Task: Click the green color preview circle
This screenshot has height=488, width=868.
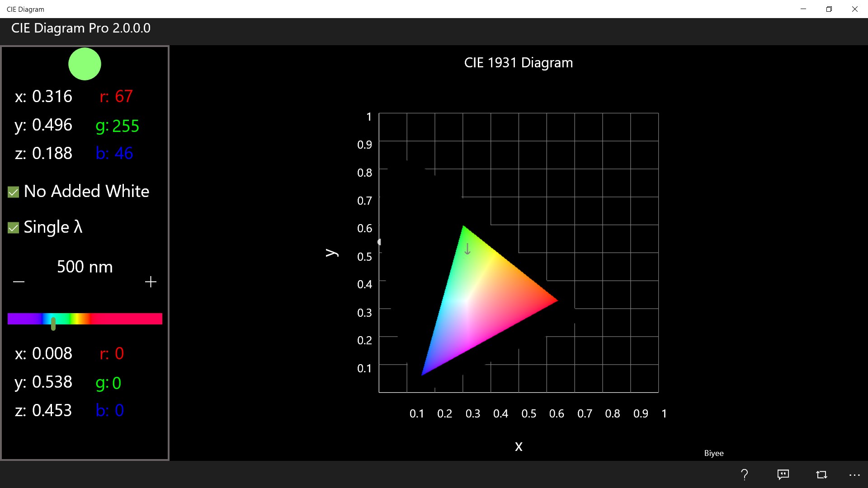Action: pyautogui.click(x=85, y=64)
